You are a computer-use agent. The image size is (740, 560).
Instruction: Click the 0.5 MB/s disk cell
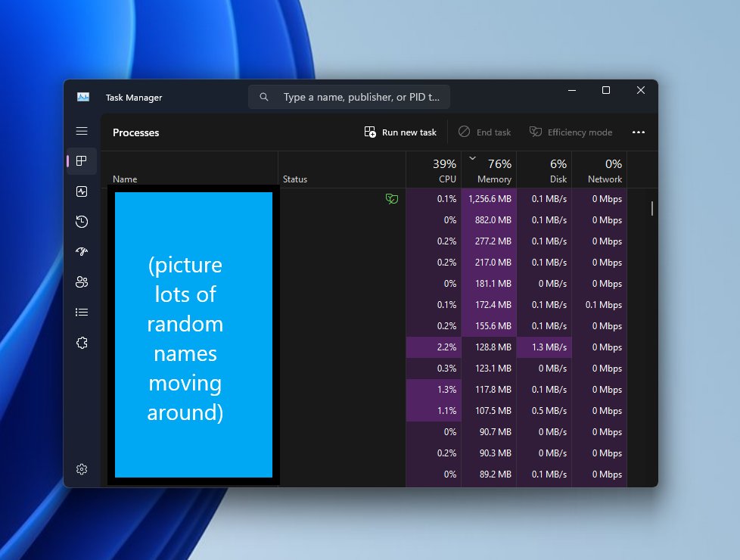click(544, 411)
